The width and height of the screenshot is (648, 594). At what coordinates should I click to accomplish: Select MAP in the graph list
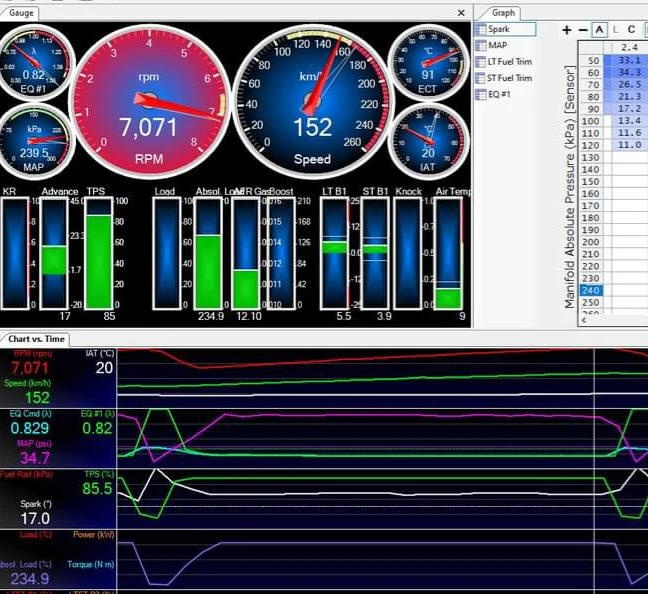[x=496, y=46]
